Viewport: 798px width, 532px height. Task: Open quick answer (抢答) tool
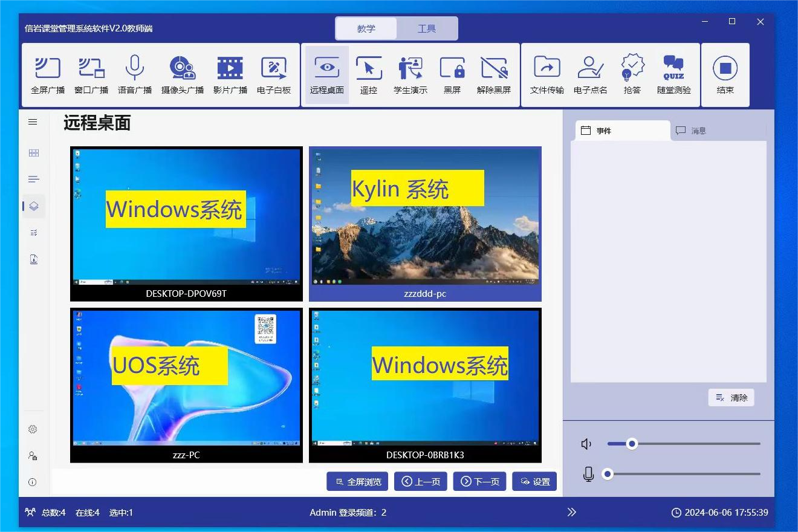coord(632,76)
